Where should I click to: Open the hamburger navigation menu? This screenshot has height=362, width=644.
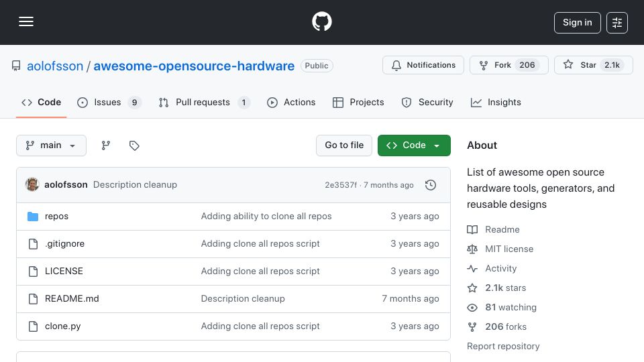26,21
